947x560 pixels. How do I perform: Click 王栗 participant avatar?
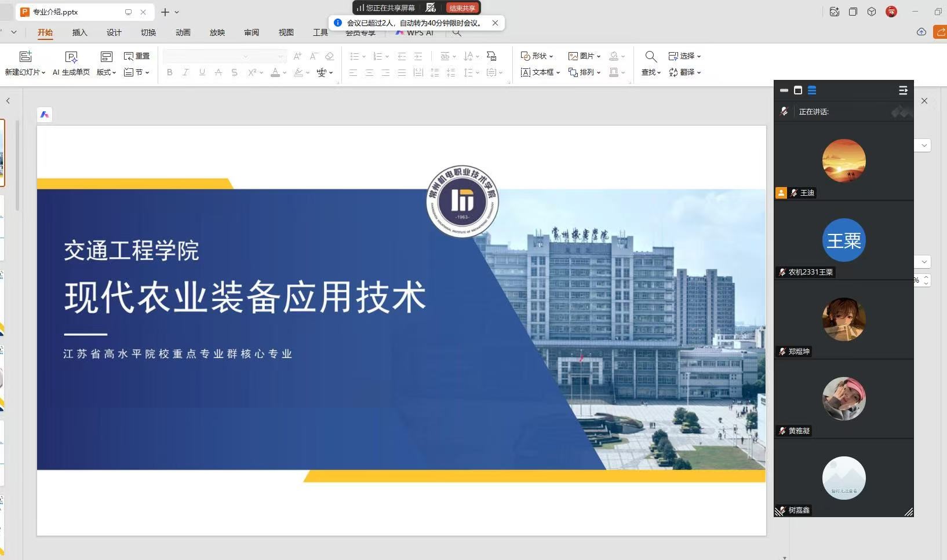843,240
